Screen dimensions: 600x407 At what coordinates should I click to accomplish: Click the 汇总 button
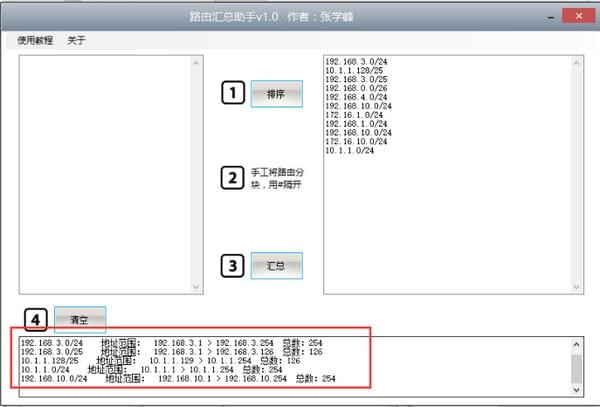point(277,265)
